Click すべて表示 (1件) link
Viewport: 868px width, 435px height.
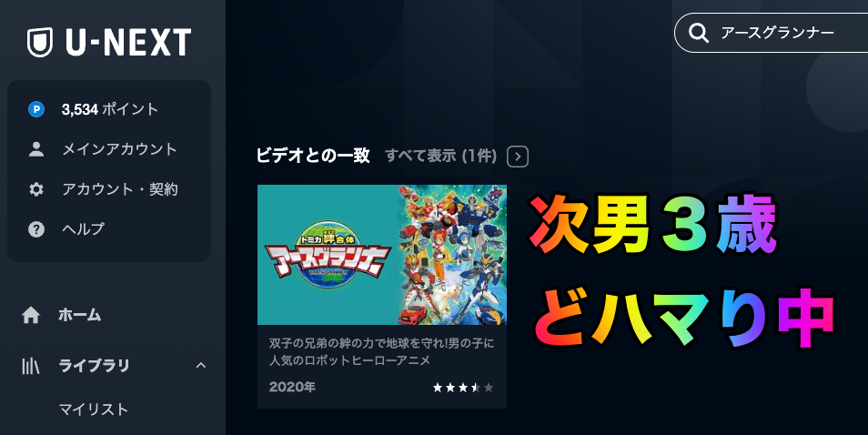click(x=441, y=156)
